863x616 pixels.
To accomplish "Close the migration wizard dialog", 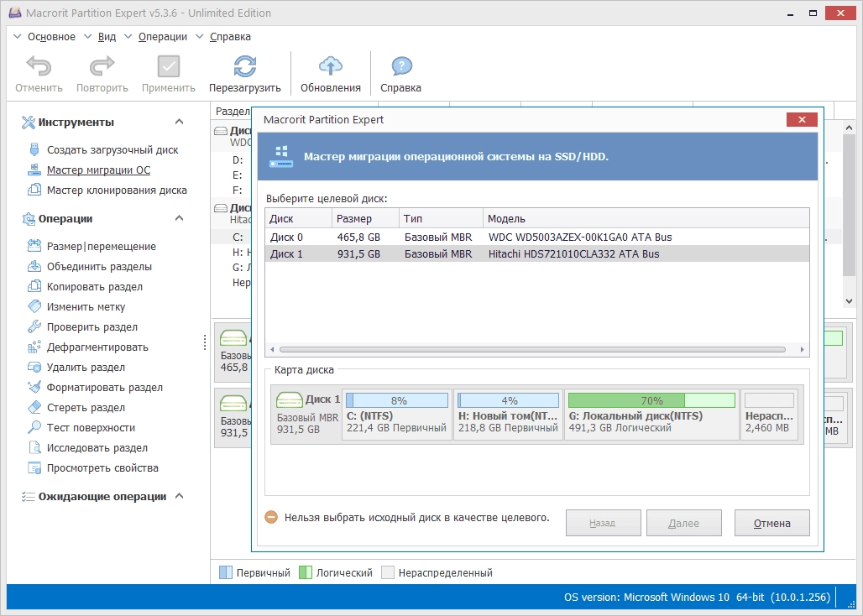I will [x=802, y=119].
